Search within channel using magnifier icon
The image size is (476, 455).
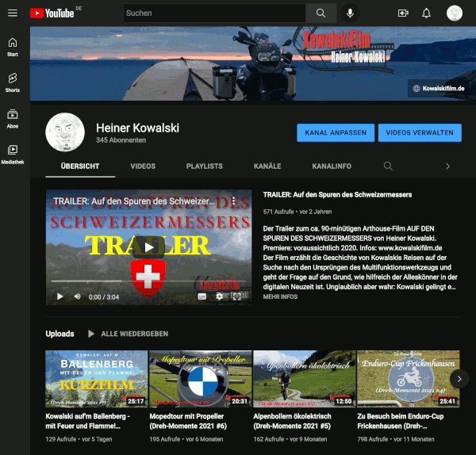388,166
